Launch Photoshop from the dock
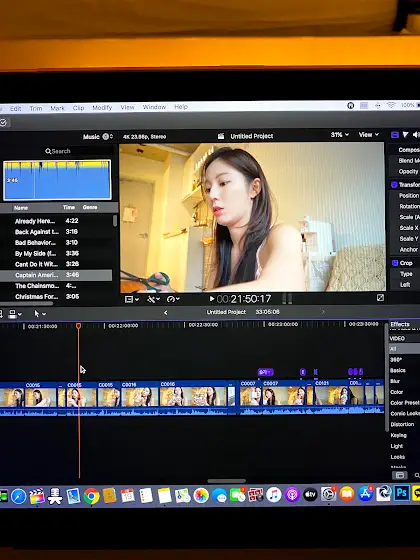This screenshot has width=420, height=560. 401,493
